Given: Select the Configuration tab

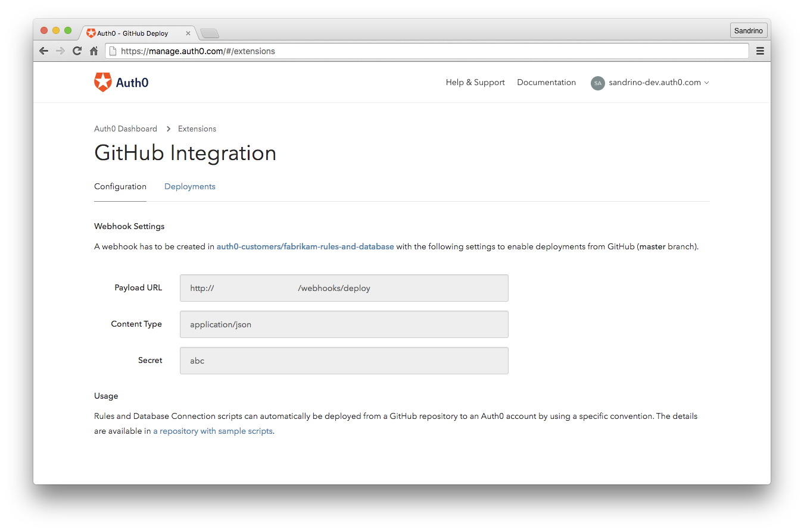Looking at the screenshot, I should (120, 186).
